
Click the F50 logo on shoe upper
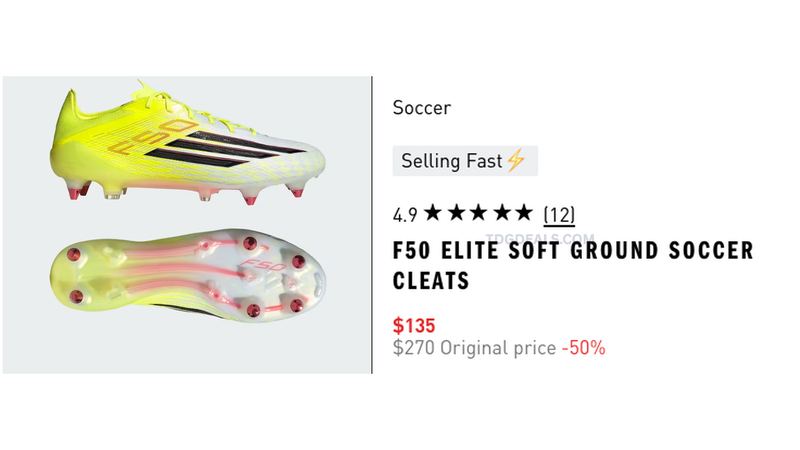(152, 136)
